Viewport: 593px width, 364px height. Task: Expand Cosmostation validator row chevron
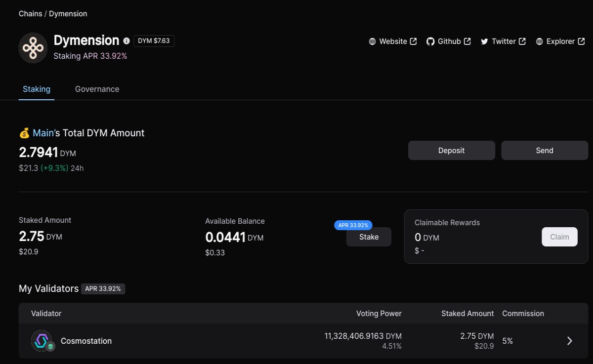coord(570,341)
